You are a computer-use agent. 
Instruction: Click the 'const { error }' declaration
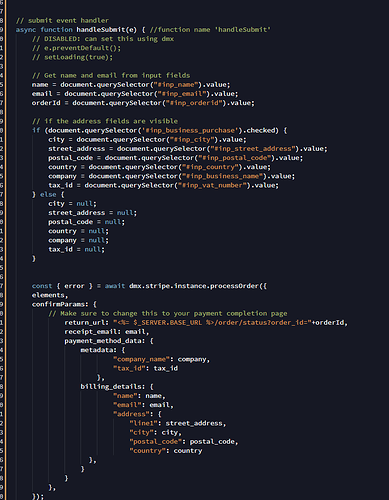click(x=62, y=286)
